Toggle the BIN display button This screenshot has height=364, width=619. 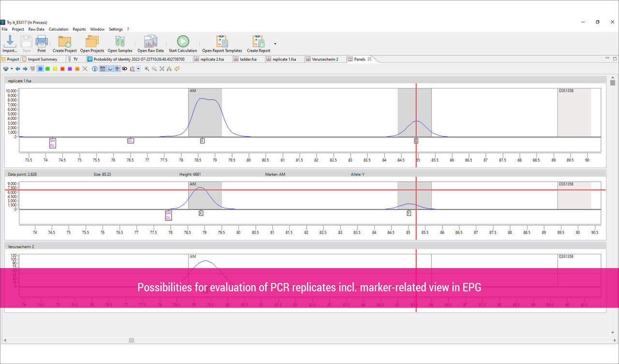[x=103, y=69]
